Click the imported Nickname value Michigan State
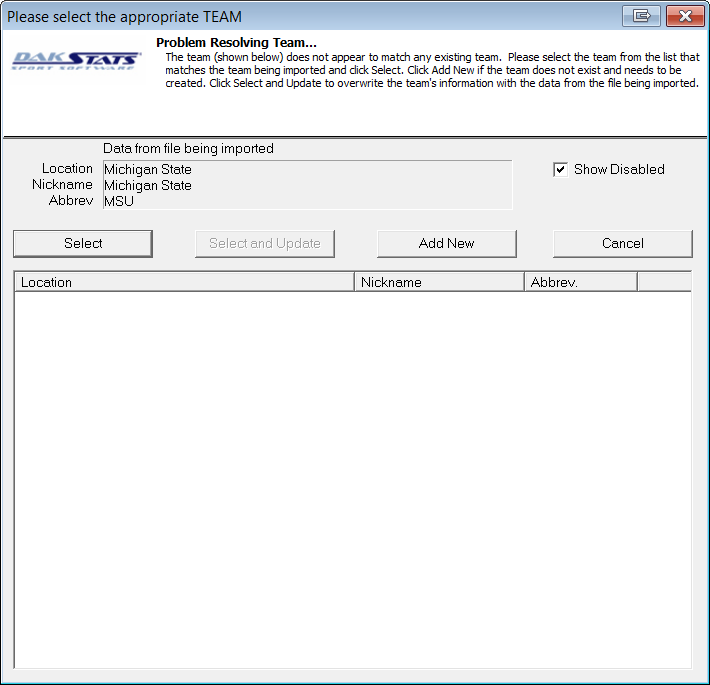Image resolution: width=710 pixels, height=685 pixels. point(148,185)
